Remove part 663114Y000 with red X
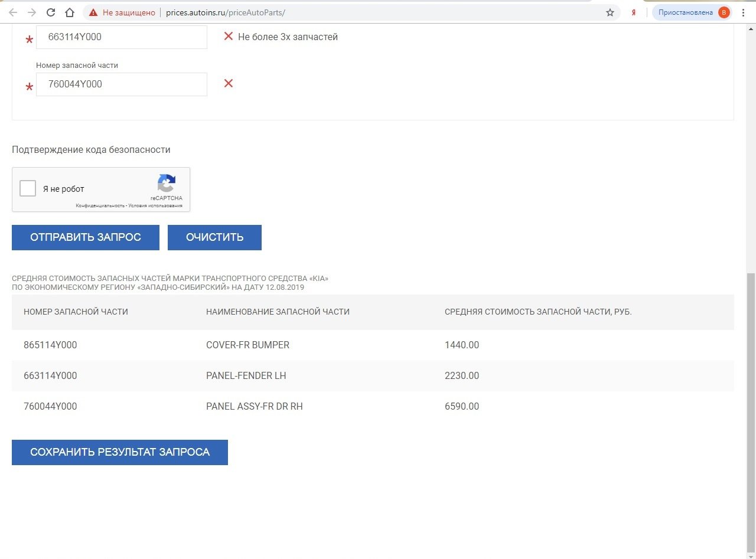This screenshot has width=756, height=559. click(x=229, y=37)
